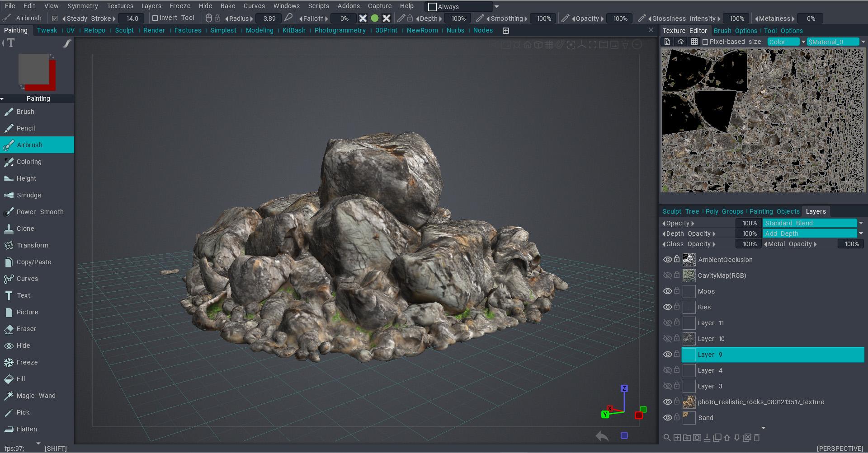Switch to the Sculpt workspace tab

(x=124, y=30)
